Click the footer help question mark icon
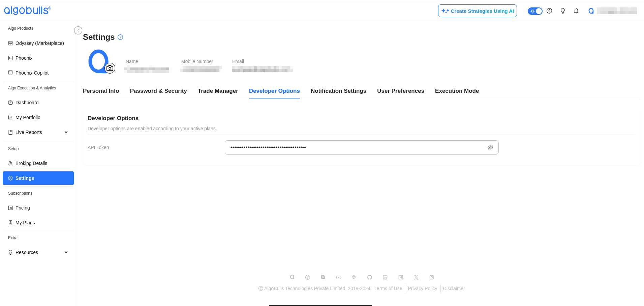This screenshot has height=306, width=644. [308, 277]
